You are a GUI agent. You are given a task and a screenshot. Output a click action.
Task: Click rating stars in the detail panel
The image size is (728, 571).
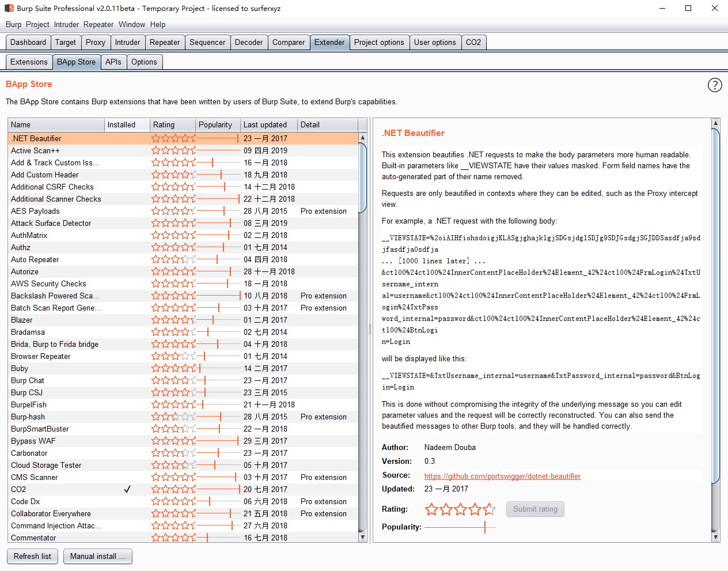tap(460, 509)
